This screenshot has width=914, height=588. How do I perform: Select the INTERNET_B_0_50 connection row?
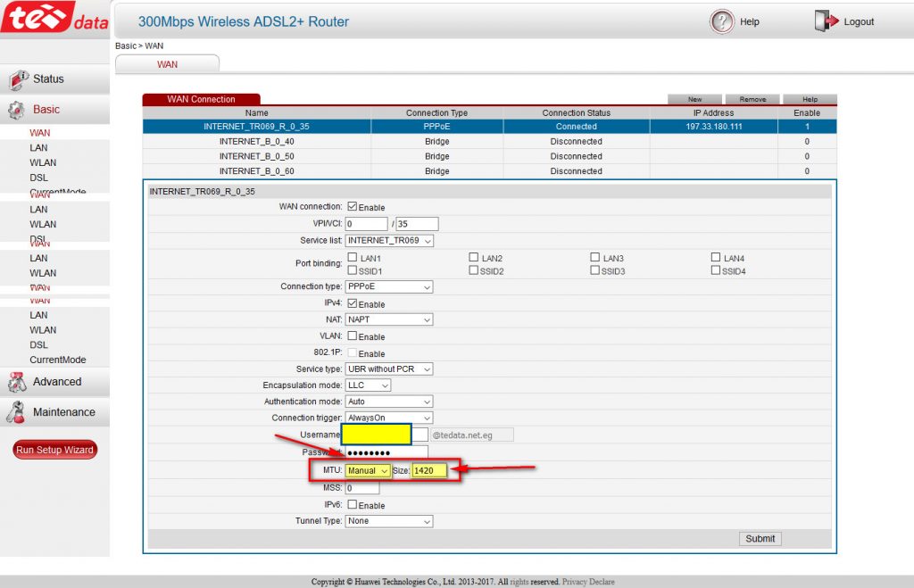[x=490, y=156]
